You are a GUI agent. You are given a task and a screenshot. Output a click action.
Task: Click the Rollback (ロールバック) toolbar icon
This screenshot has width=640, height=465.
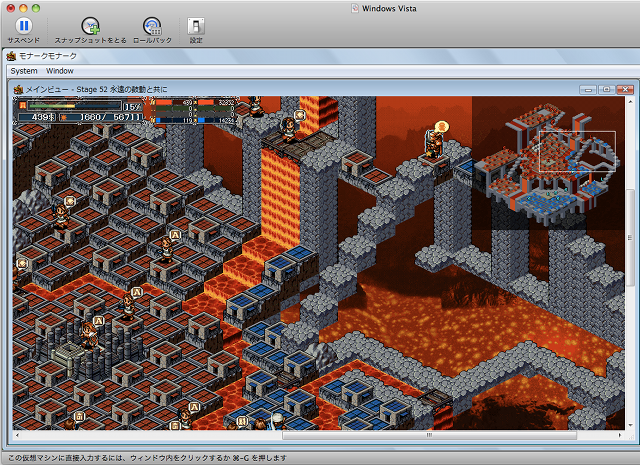coord(151,25)
